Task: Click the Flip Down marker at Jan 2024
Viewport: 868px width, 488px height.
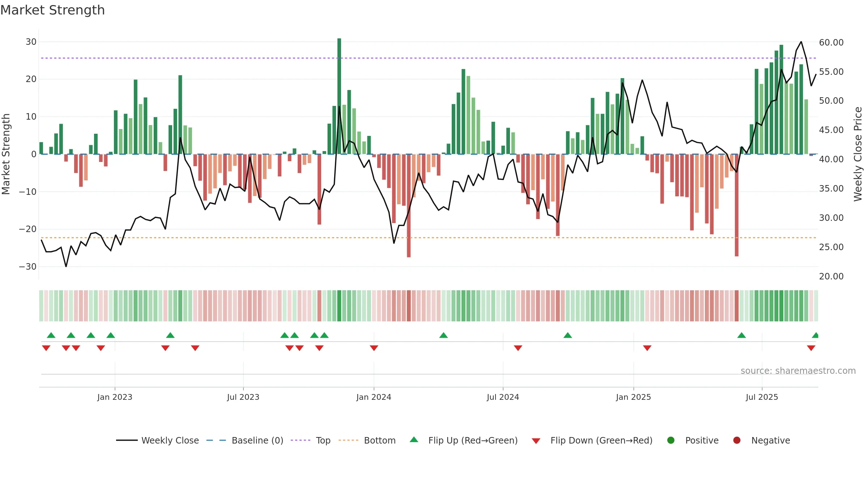Action: 374,348
